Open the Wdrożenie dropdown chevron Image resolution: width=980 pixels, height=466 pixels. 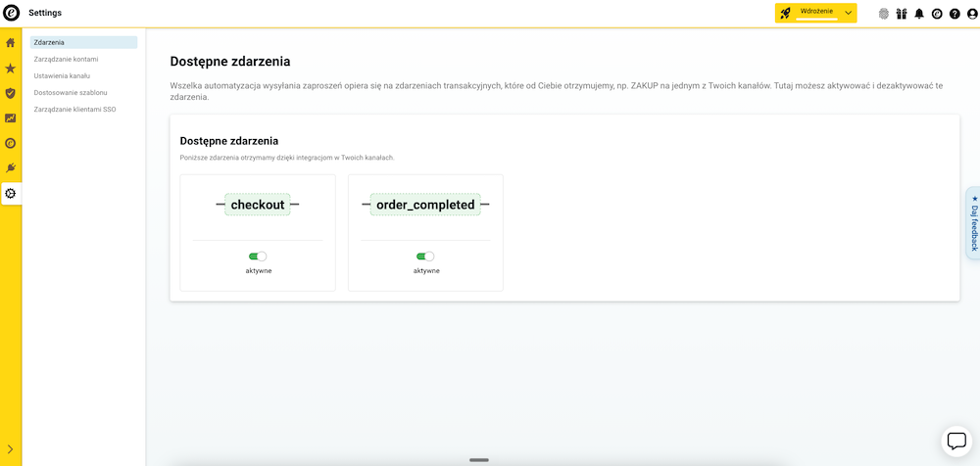848,13
